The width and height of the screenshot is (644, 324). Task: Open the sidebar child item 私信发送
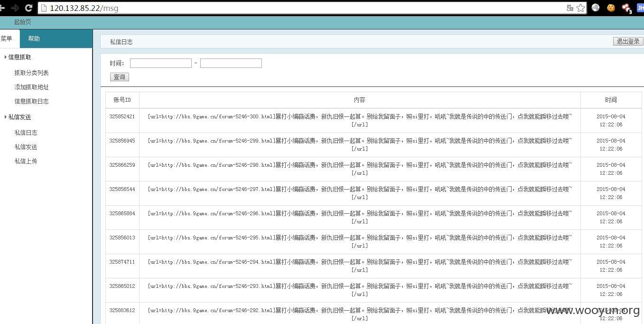tap(26, 147)
